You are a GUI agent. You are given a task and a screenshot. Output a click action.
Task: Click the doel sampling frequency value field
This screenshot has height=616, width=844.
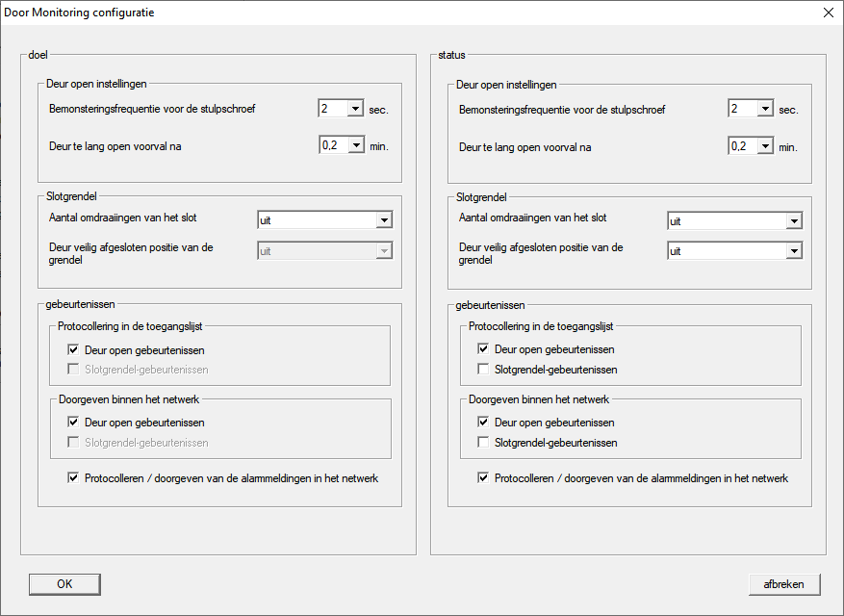point(331,109)
